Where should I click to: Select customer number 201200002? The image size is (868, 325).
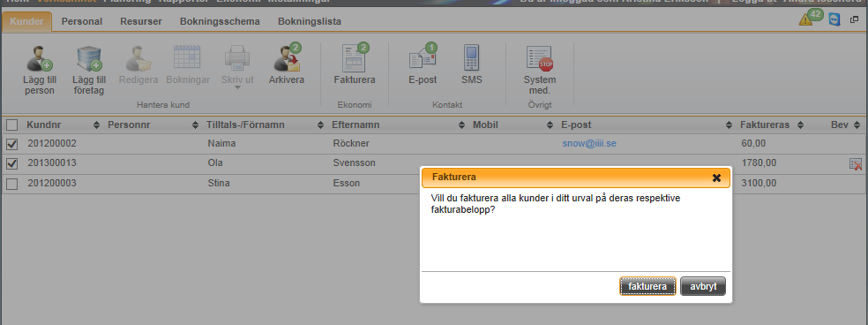point(52,144)
